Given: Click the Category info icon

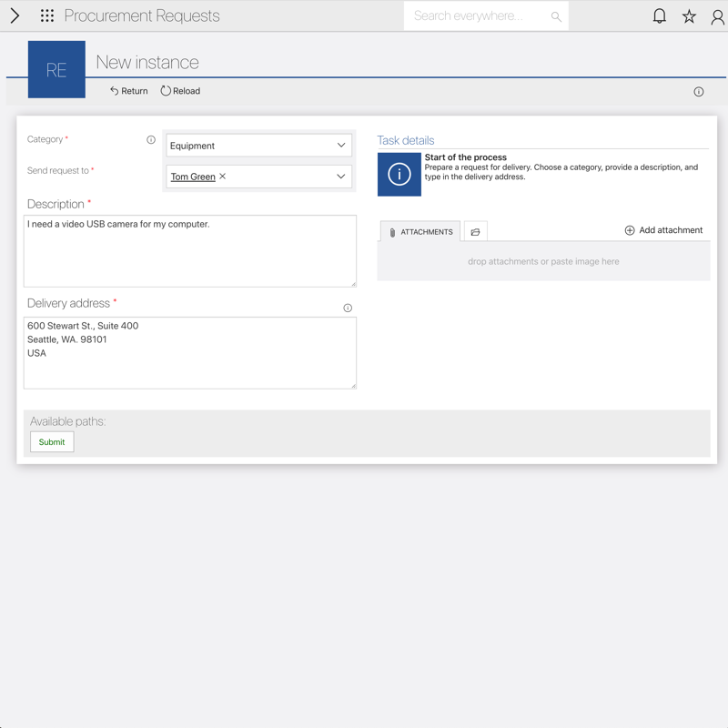Looking at the screenshot, I should 151,139.
